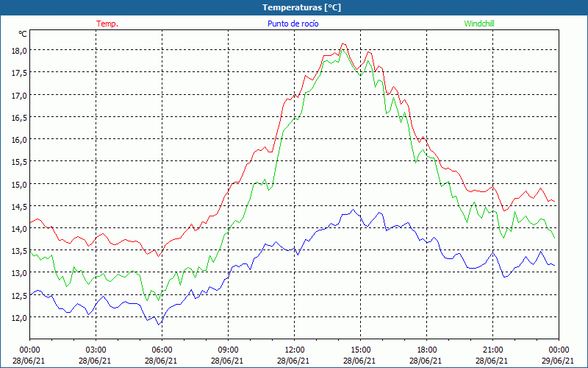Screen dimensions: 588x368
Task: Click the 15,0 y-axis value
Action: click(x=19, y=184)
